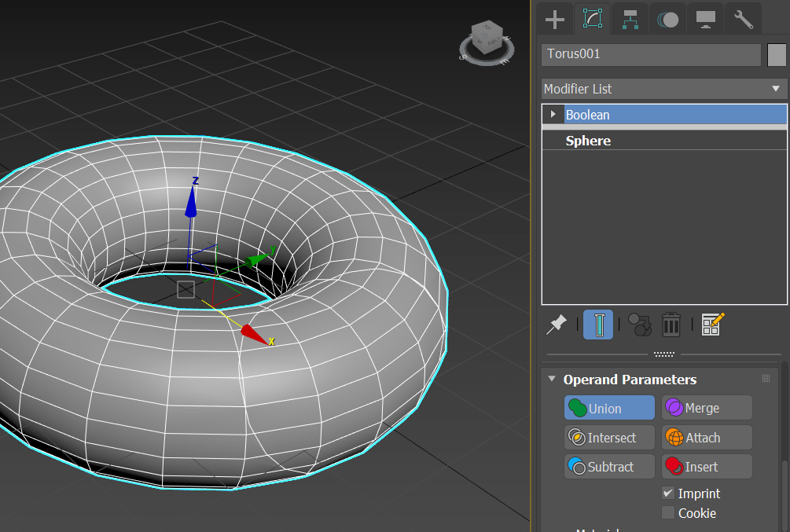Image resolution: width=790 pixels, height=532 pixels.
Task: Select the Subtract boolean operation
Action: coord(608,466)
